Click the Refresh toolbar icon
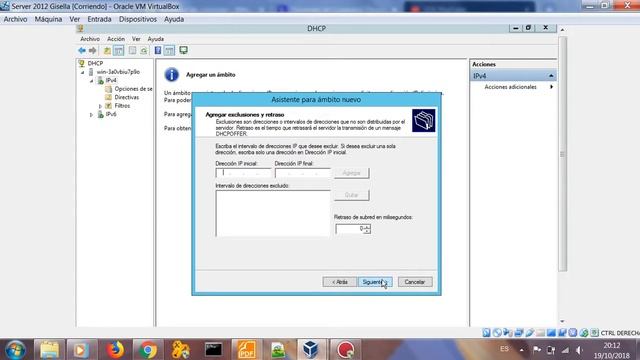 click(x=144, y=50)
